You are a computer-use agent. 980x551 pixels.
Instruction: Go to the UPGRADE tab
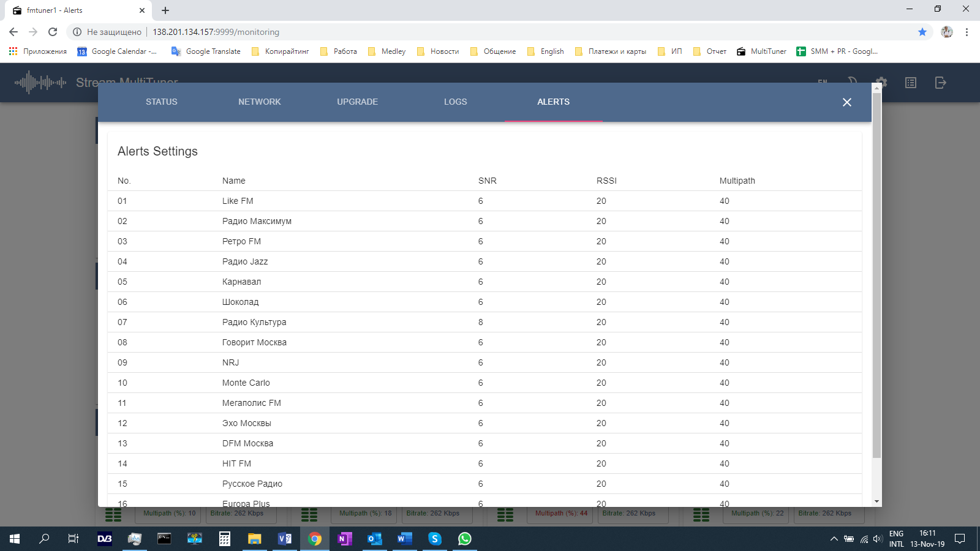click(x=357, y=102)
